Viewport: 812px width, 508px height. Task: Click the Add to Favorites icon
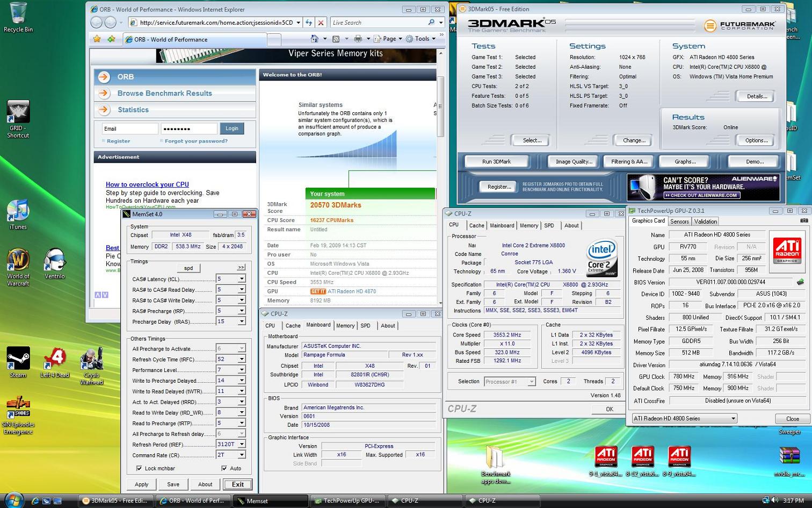coord(111,39)
